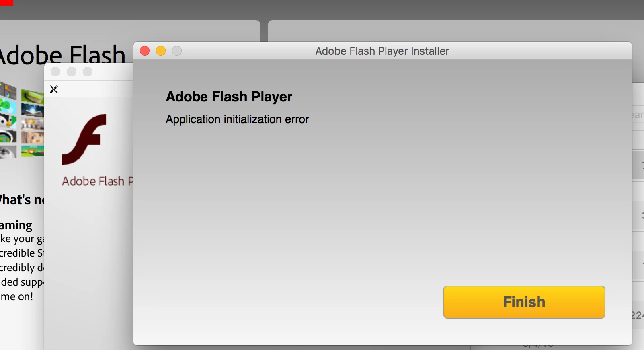The height and width of the screenshot is (350, 644).
Task: Click the tools icon in background window toolbar
Action: pyautogui.click(x=54, y=89)
